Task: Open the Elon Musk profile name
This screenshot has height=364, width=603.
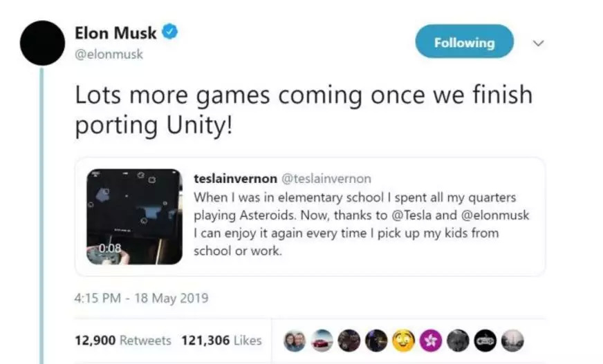Action: [x=115, y=32]
